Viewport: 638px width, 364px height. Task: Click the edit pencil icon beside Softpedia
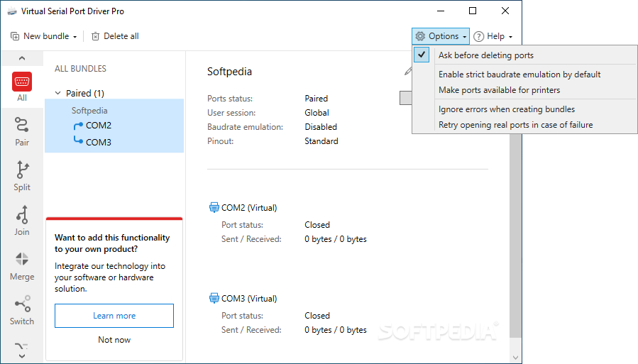pos(408,72)
